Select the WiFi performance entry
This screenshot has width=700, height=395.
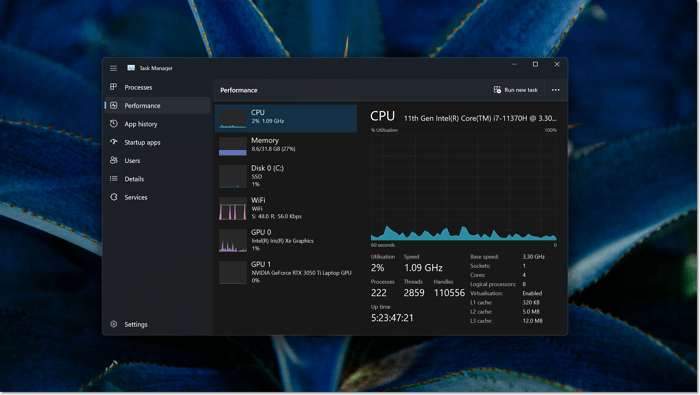(286, 208)
